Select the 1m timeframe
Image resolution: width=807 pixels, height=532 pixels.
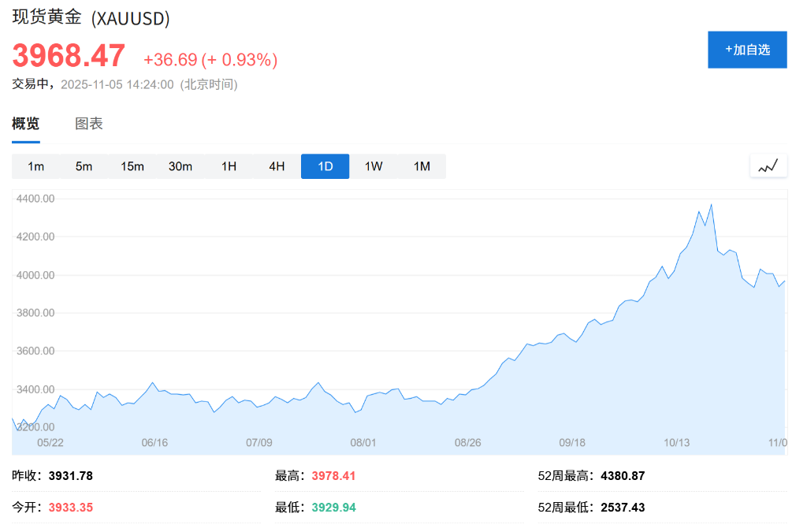36,166
